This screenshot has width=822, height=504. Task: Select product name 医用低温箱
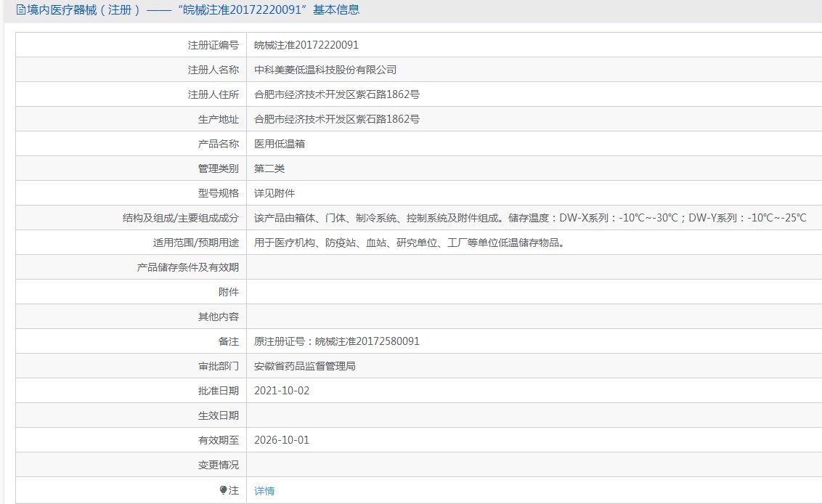click(280, 144)
